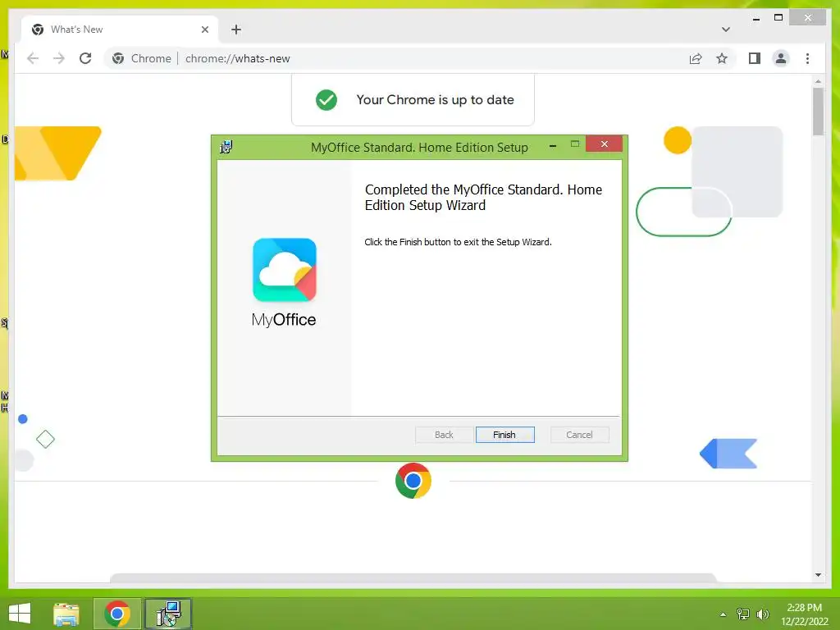840x630 pixels.
Task: Open Chrome's three-dot menu
Action: tap(807, 58)
